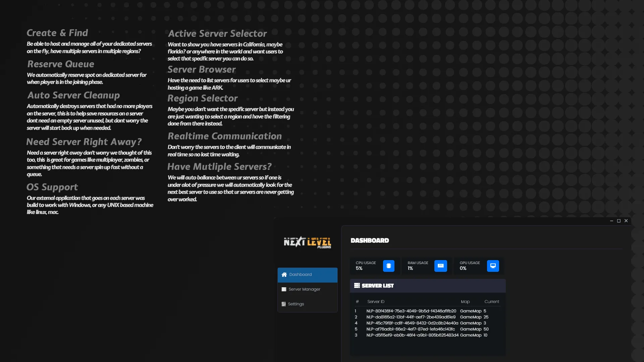Open the Server Manager menu item

coord(304,289)
